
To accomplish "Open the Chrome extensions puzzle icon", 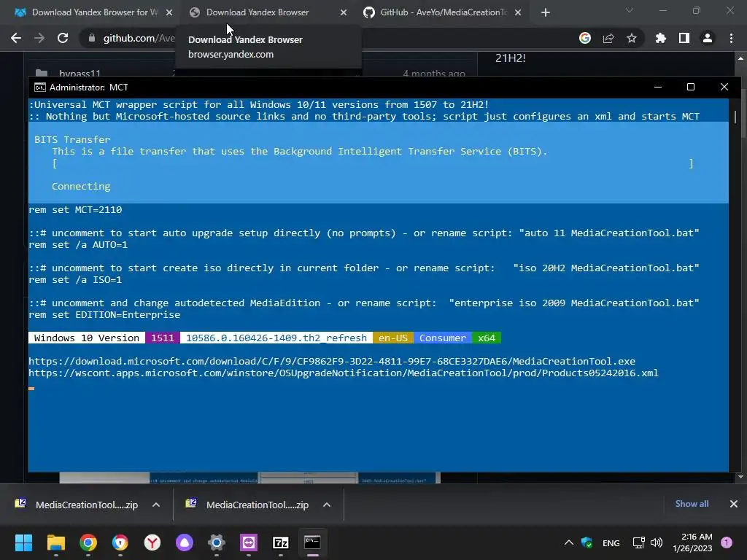I will 660,38.
